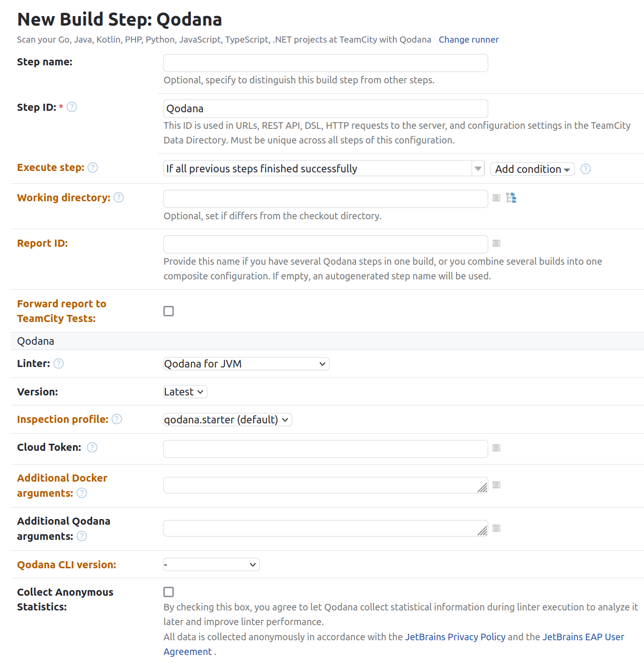Expand the Add condition menu
Image resolution: width=644 pixels, height=663 pixels.
[531, 169]
